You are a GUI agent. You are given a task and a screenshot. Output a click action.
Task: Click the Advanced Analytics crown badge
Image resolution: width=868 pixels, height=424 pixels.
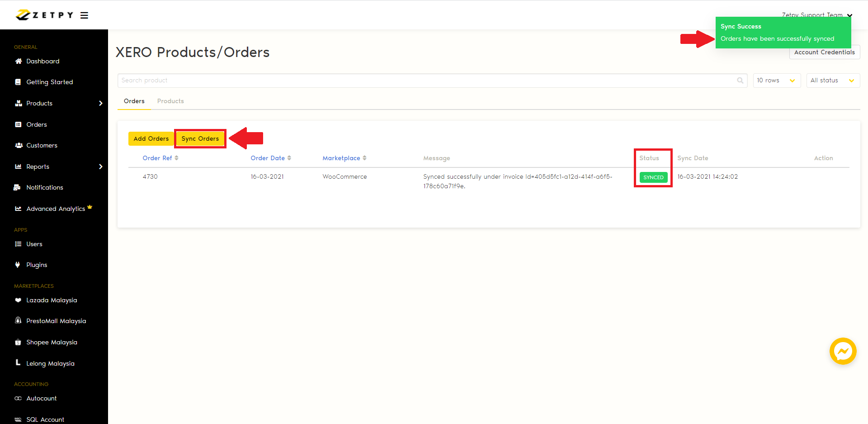point(90,207)
